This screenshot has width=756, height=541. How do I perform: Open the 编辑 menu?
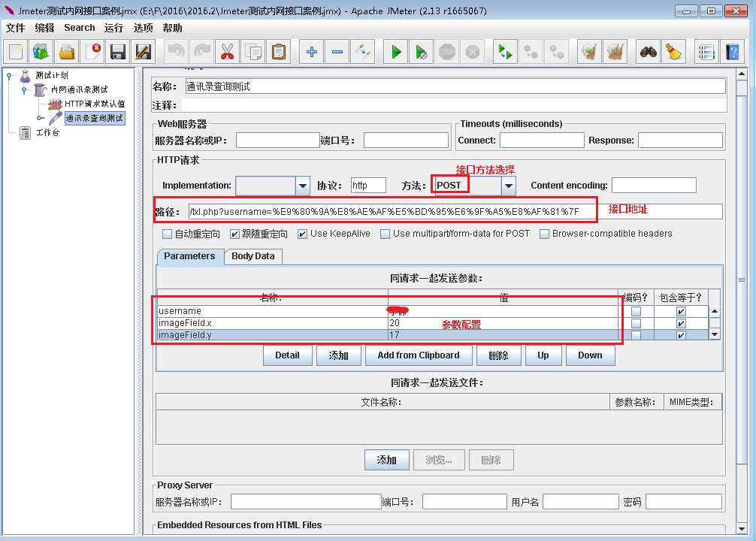pos(44,28)
